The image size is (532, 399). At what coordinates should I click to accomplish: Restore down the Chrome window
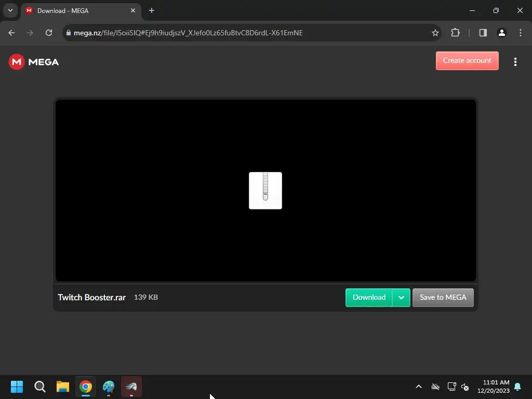click(496, 10)
